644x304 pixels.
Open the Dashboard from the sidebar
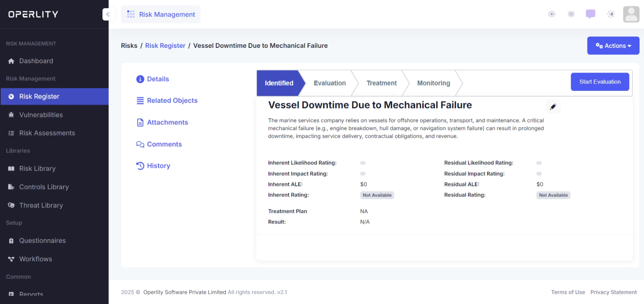(x=36, y=61)
